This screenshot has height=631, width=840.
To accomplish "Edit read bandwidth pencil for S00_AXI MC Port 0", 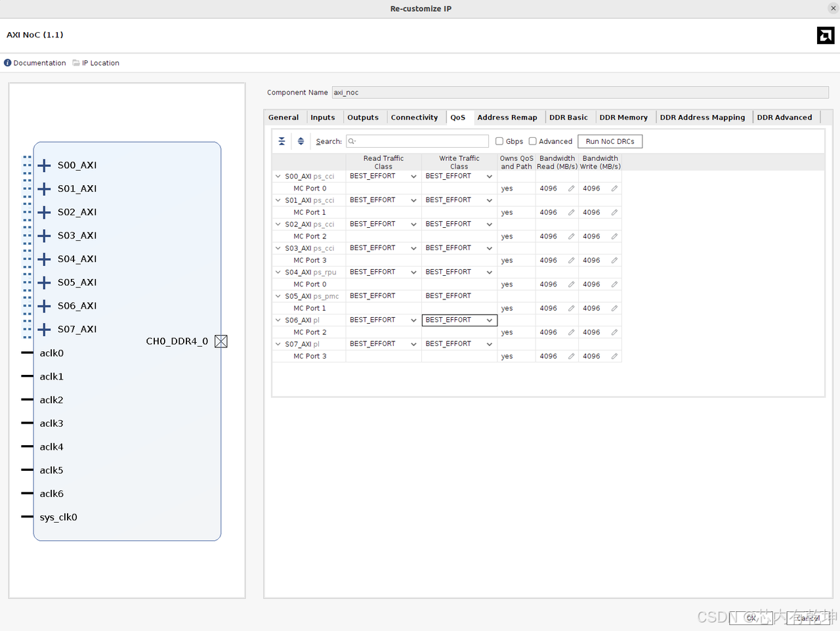I will tap(571, 188).
